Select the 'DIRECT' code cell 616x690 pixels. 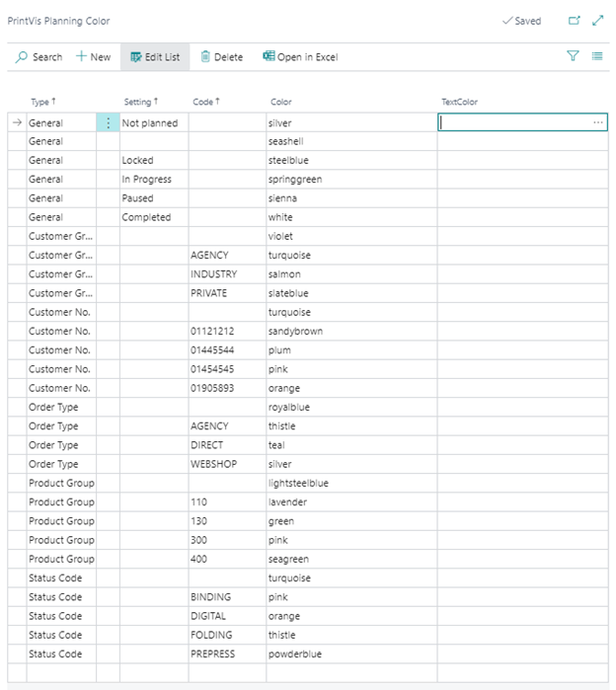pos(227,445)
